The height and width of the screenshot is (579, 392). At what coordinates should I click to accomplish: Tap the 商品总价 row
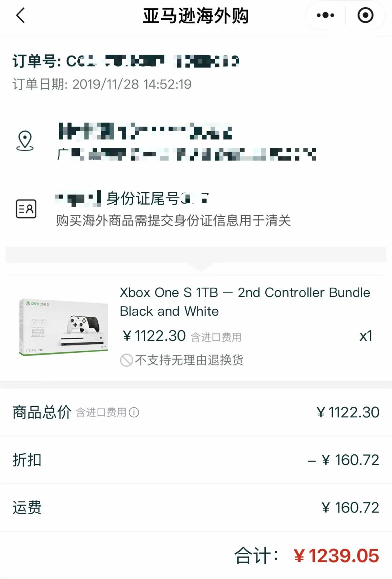coord(196,412)
